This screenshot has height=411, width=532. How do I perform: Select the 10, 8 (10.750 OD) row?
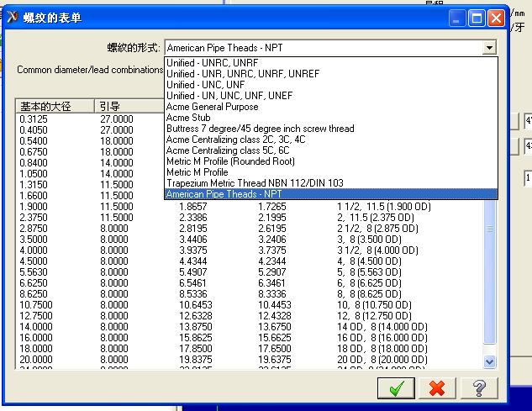coord(250,305)
